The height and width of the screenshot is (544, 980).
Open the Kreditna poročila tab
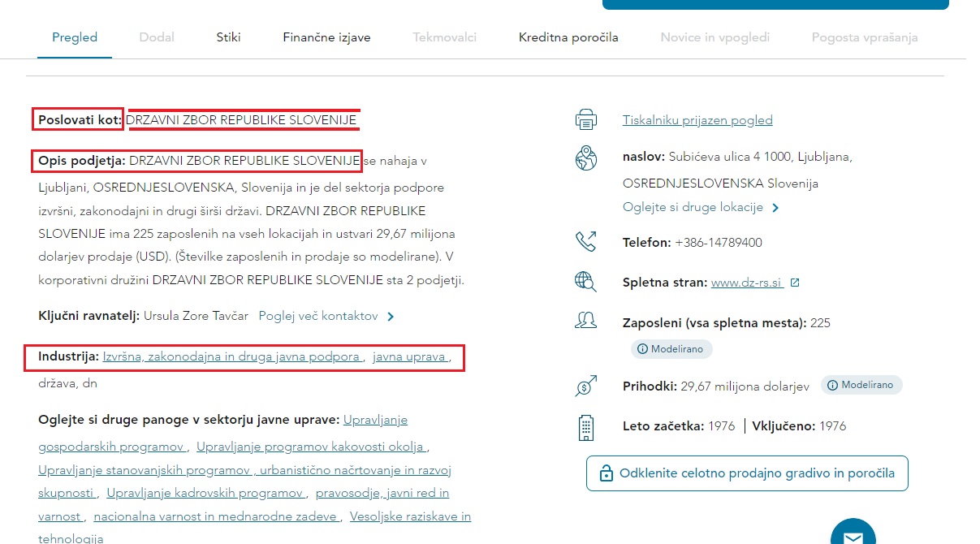coord(568,37)
